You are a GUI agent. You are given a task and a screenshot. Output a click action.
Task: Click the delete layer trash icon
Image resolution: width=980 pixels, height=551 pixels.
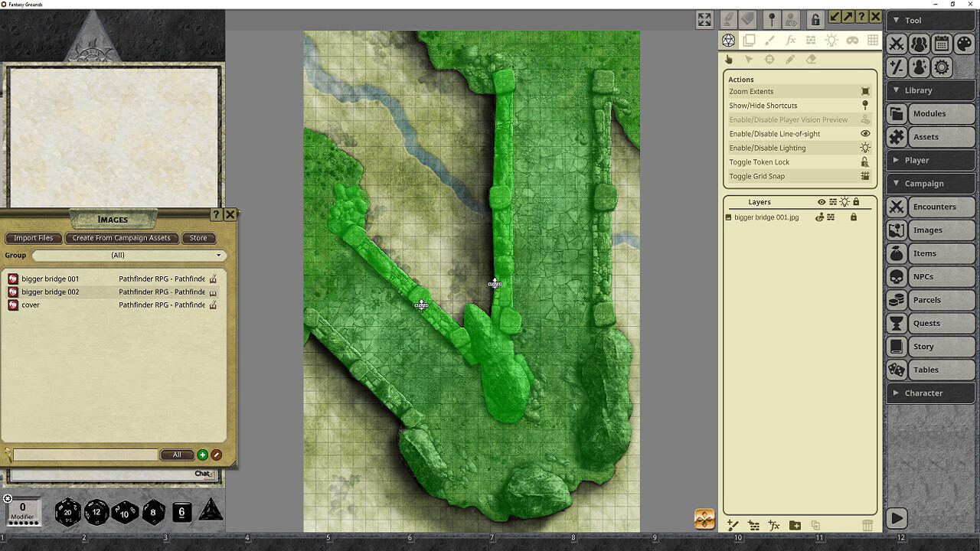(x=867, y=525)
